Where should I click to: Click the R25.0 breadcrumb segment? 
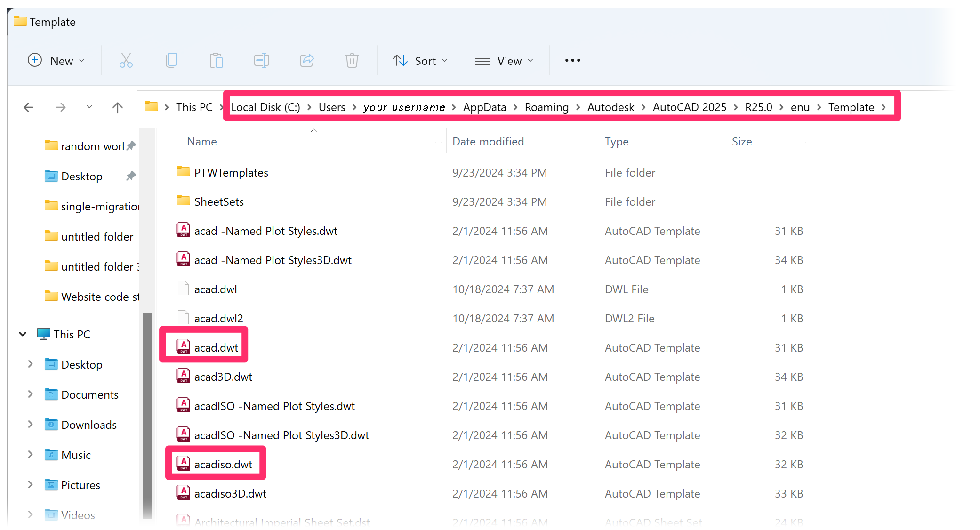[758, 107]
